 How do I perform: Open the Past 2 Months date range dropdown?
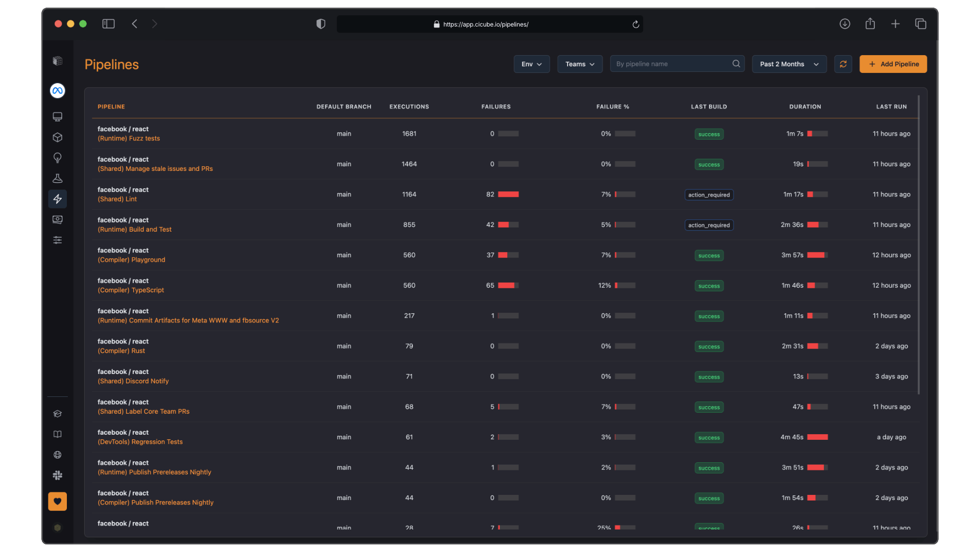click(789, 64)
